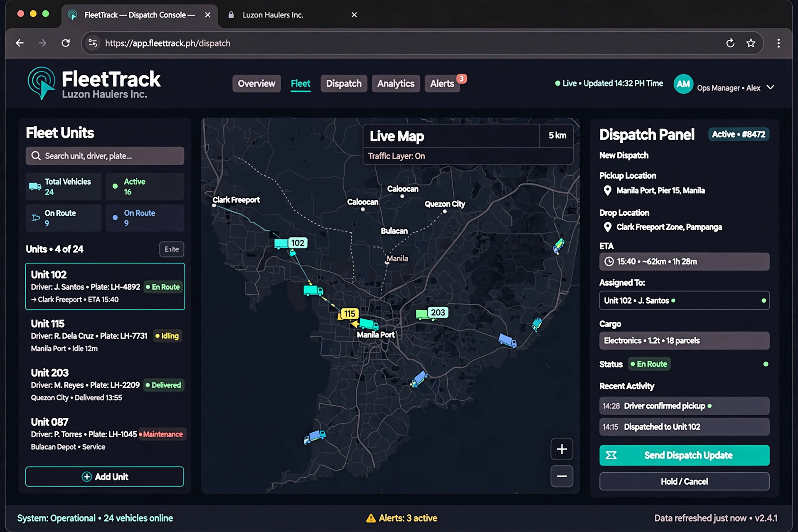Select green truck marker 203 on the map
Viewport: 798px width, 532px height.
coord(432,313)
